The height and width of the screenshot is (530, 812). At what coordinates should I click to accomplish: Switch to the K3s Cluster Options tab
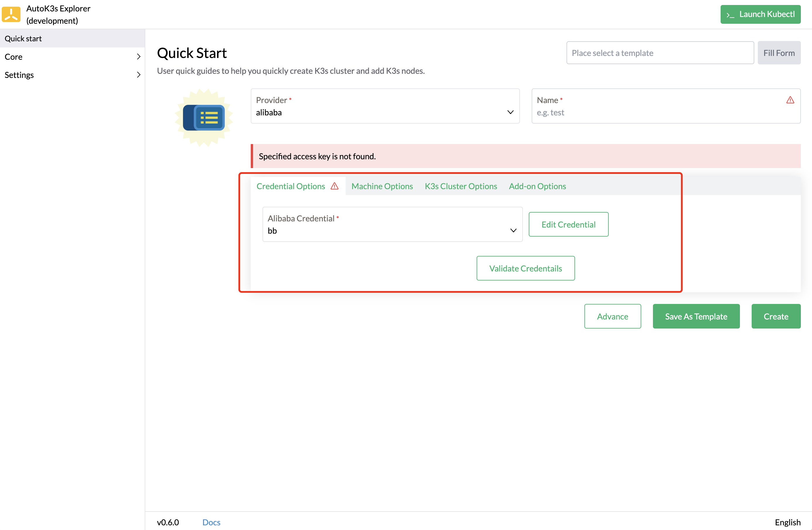click(460, 186)
